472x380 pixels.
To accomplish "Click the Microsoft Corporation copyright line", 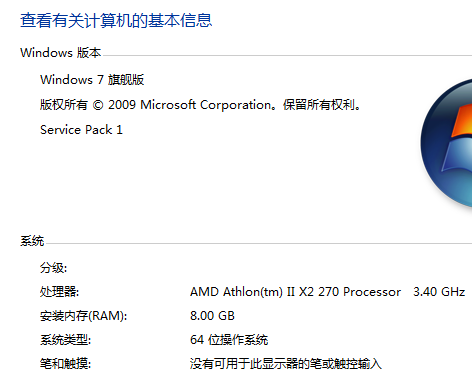I will 200,105.
